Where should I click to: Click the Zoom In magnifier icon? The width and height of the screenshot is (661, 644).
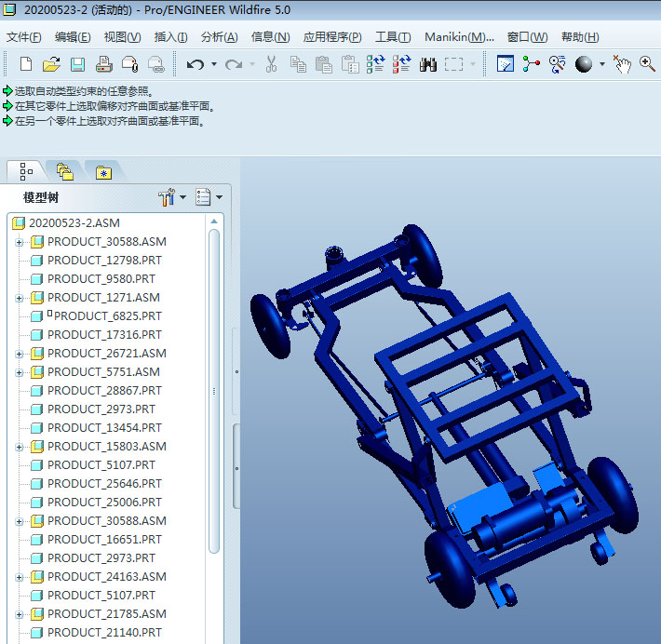click(647, 64)
